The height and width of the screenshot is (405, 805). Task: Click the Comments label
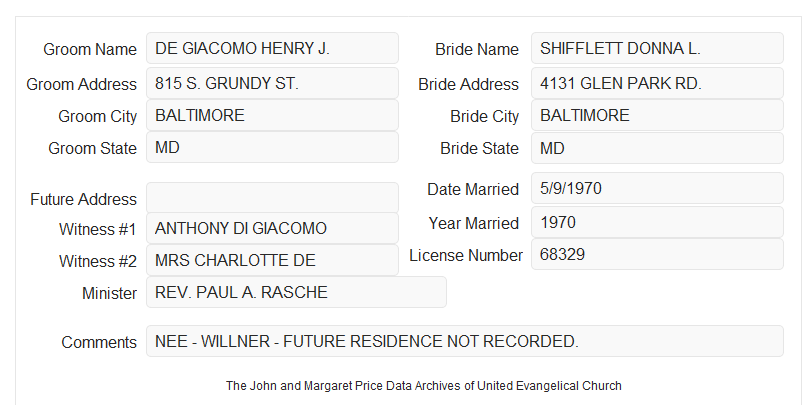[x=99, y=342]
